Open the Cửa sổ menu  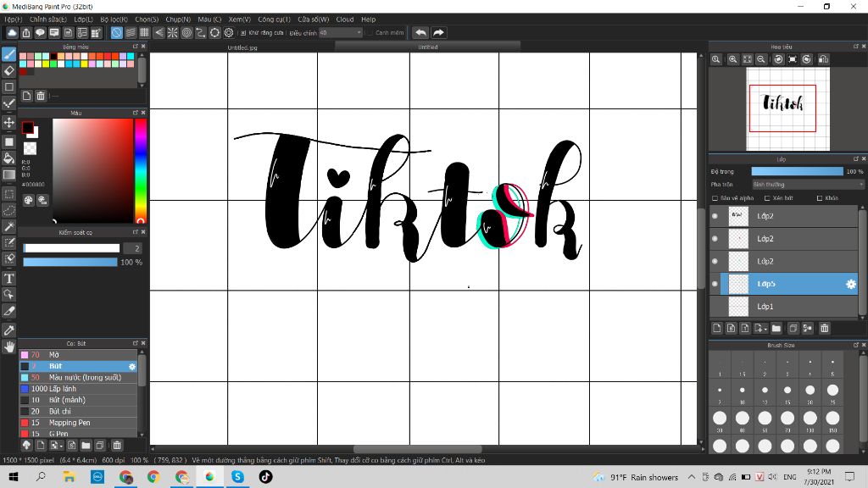[314, 19]
